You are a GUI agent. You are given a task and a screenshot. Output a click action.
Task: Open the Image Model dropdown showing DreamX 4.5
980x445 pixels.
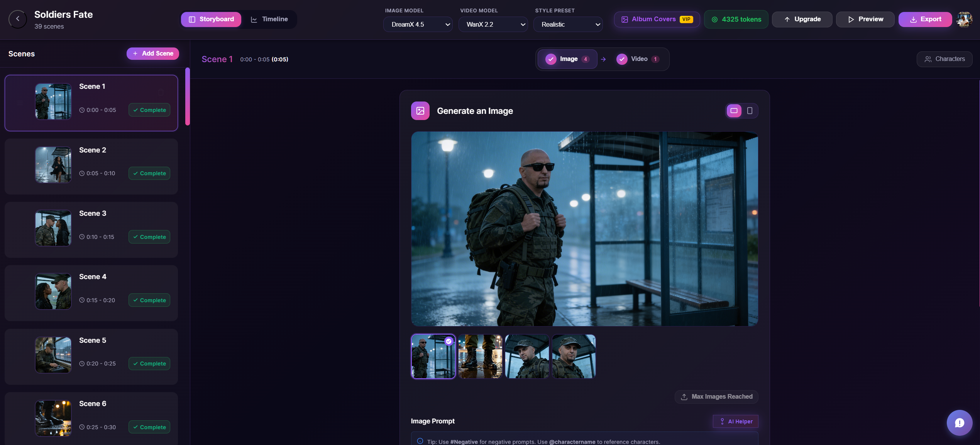tap(418, 24)
